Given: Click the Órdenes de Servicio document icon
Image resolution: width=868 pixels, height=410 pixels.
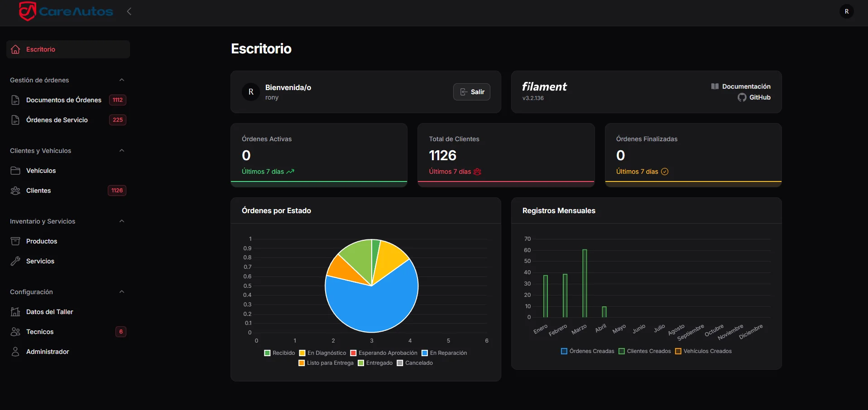Looking at the screenshot, I should [x=15, y=120].
